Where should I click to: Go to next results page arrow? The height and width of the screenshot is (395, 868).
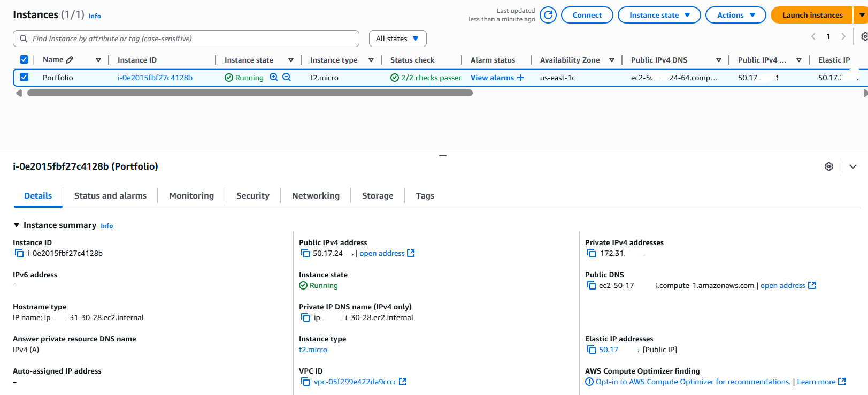pos(843,36)
